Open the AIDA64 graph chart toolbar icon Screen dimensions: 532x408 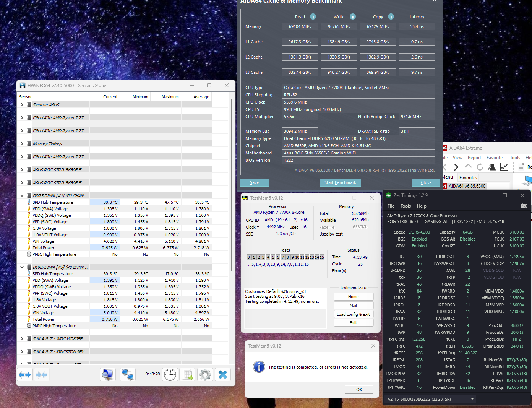504,167
